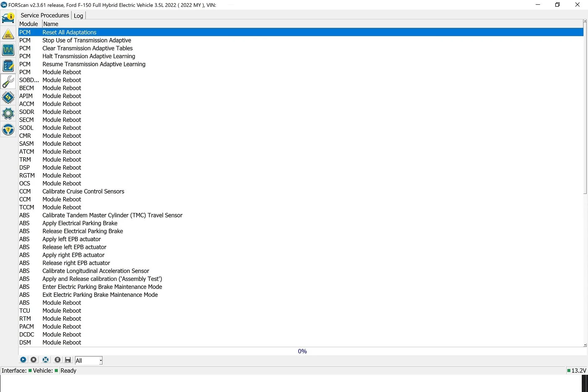Sort list by the Module column header

[28, 24]
